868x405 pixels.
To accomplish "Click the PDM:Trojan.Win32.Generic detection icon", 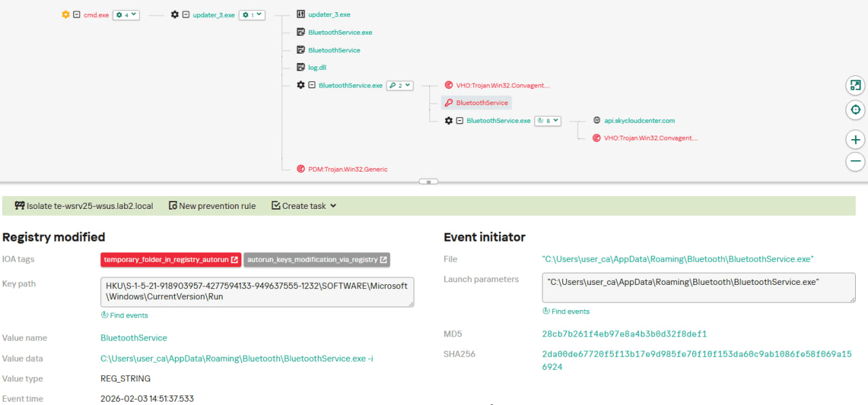I will click(x=301, y=169).
